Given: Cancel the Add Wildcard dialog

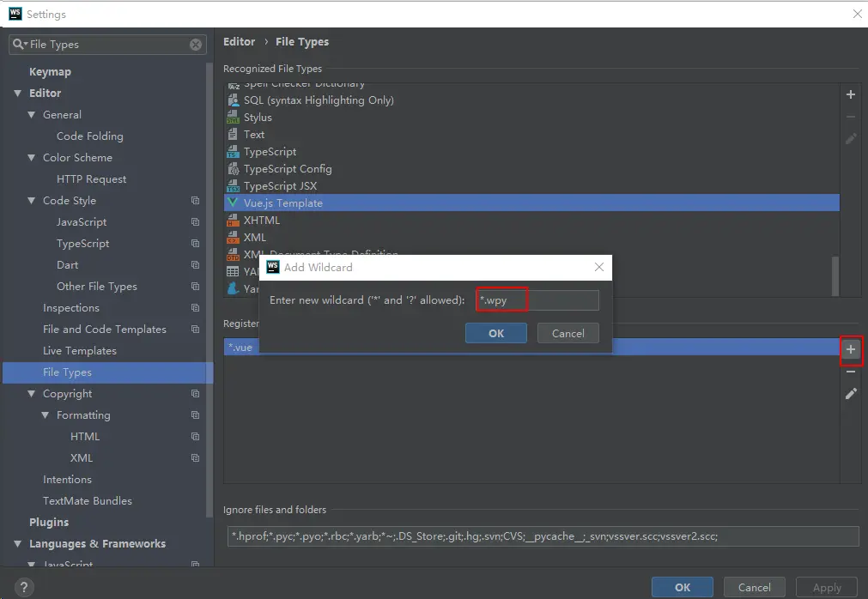Looking at the screenshot, I should pos(568,333).
